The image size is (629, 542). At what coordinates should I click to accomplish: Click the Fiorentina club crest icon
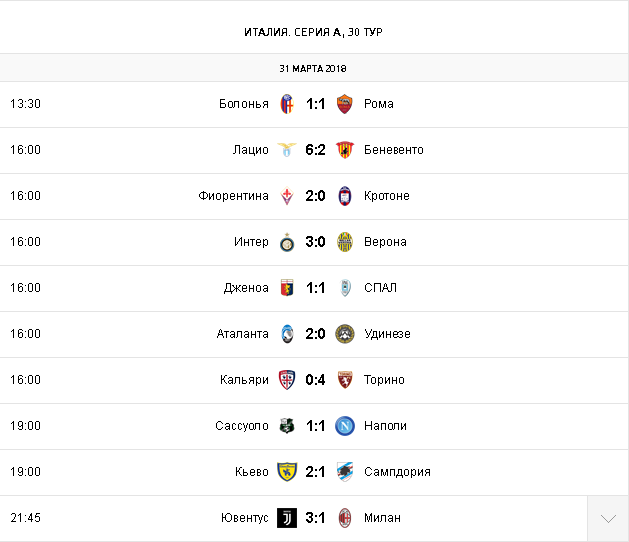coord(287,196)
